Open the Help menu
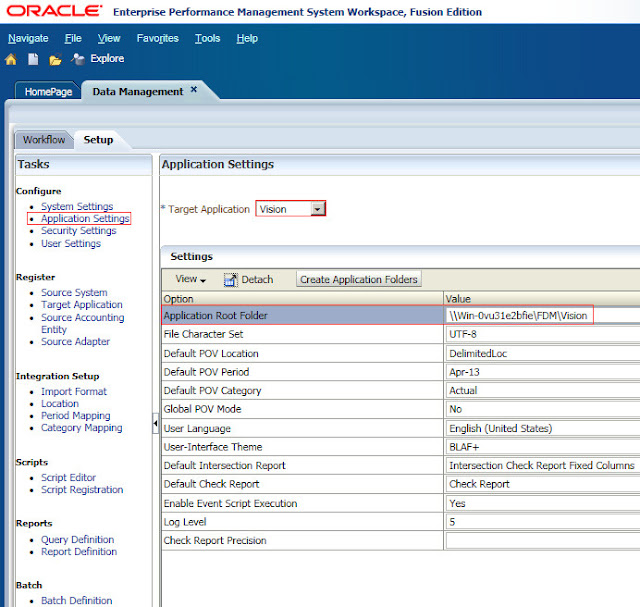Image resolution: width=640 pixels, height=607 pixels. coord(247,38)
